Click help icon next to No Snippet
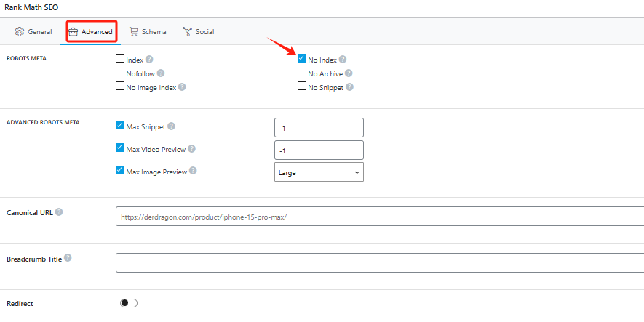Screen dimensions: 644x322 350,87
